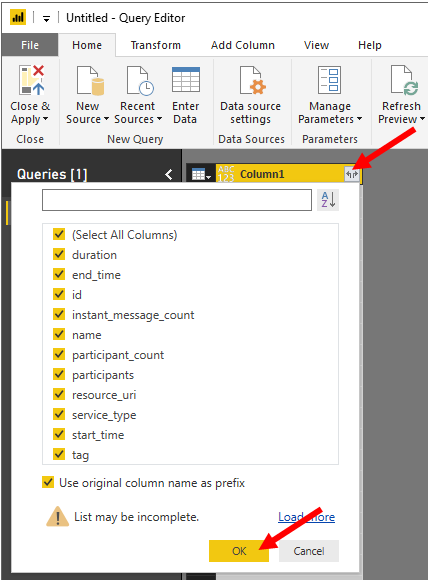Screen dimensions: 431x582
Task: Open Manage Parameters dropdown arrow
Action: 359,119
